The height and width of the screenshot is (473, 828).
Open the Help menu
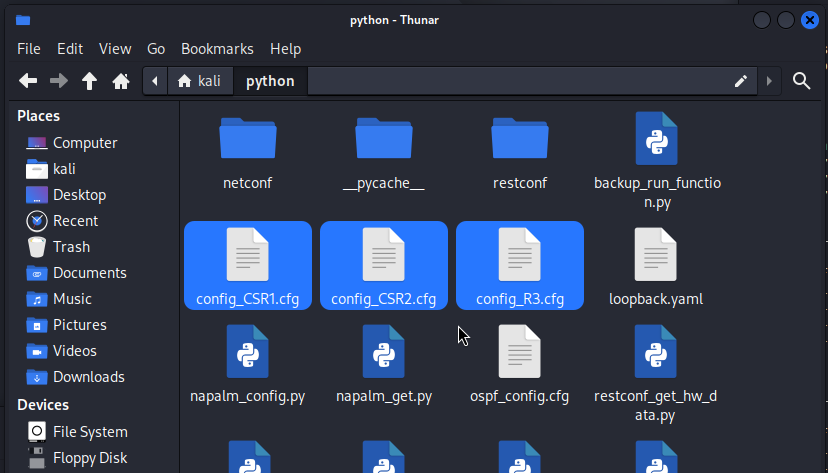pyautogui.click(x=285, y=49)
